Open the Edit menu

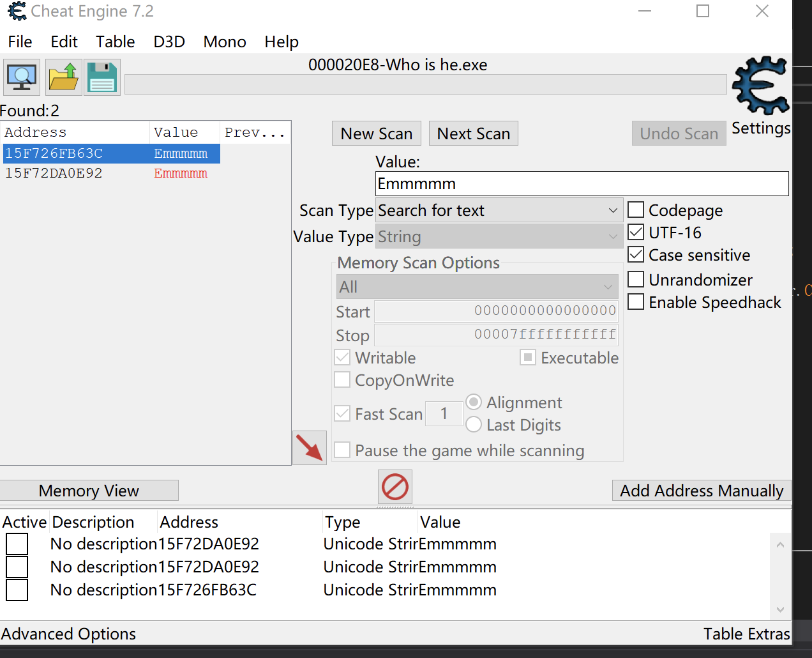click(x=64, y=42)
